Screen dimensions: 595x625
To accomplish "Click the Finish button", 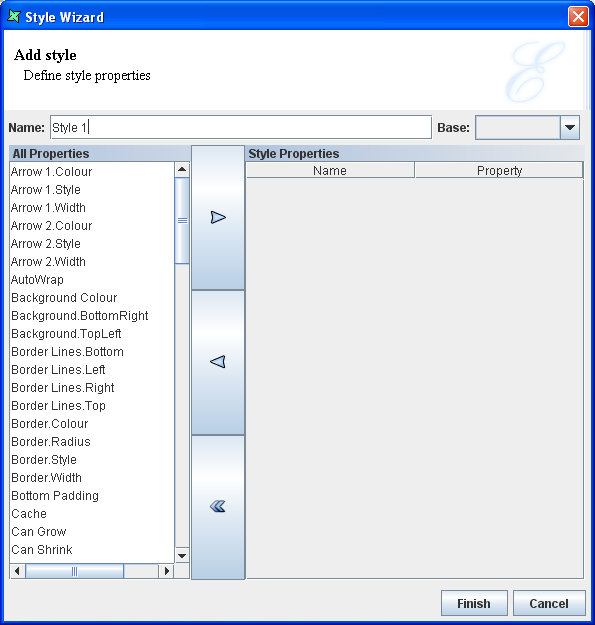I will [x=474, y=603].
